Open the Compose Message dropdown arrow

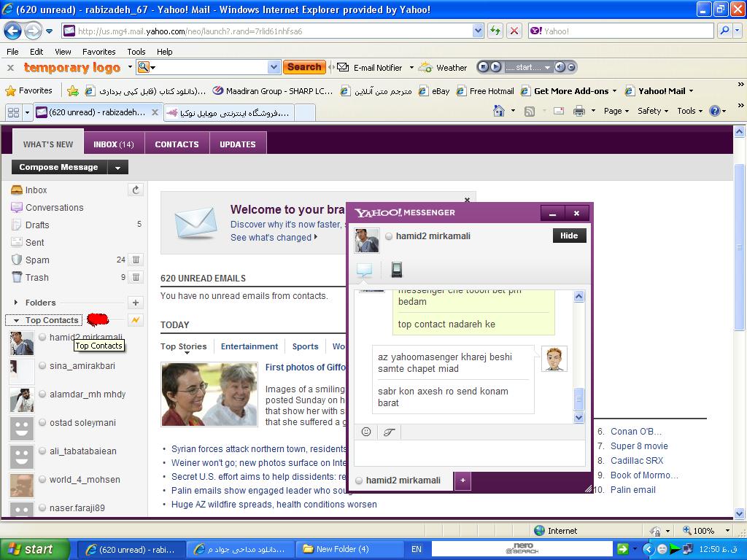117,167
